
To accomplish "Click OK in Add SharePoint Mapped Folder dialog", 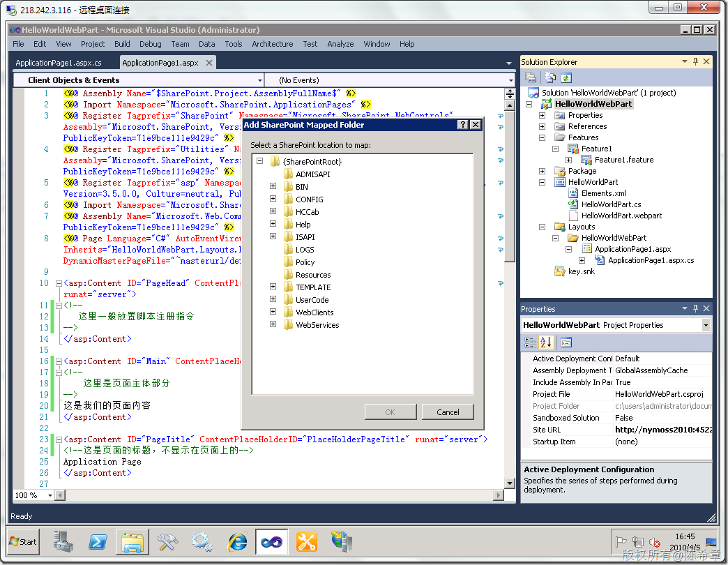I will pyautogui.click(x=390, y=412).
